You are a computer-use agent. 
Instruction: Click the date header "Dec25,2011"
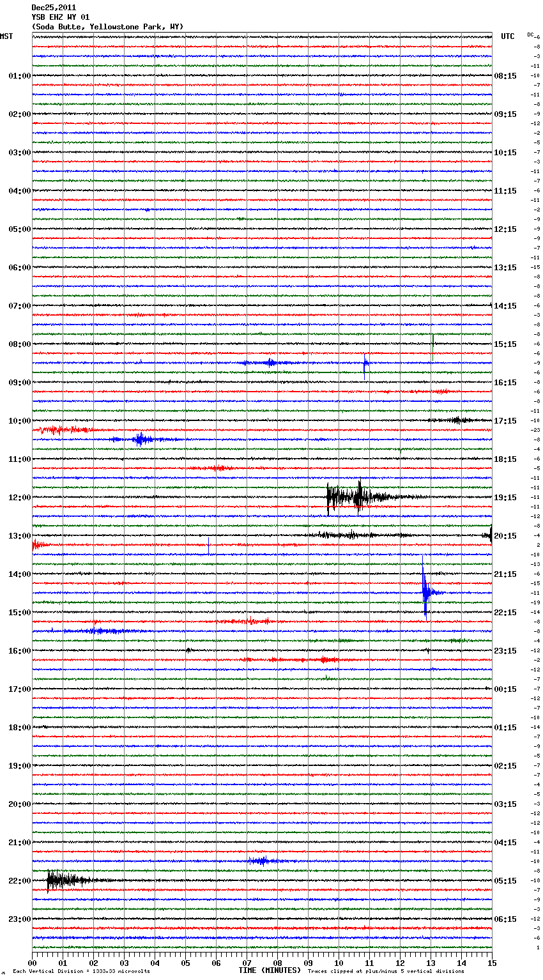coord(54,8)
